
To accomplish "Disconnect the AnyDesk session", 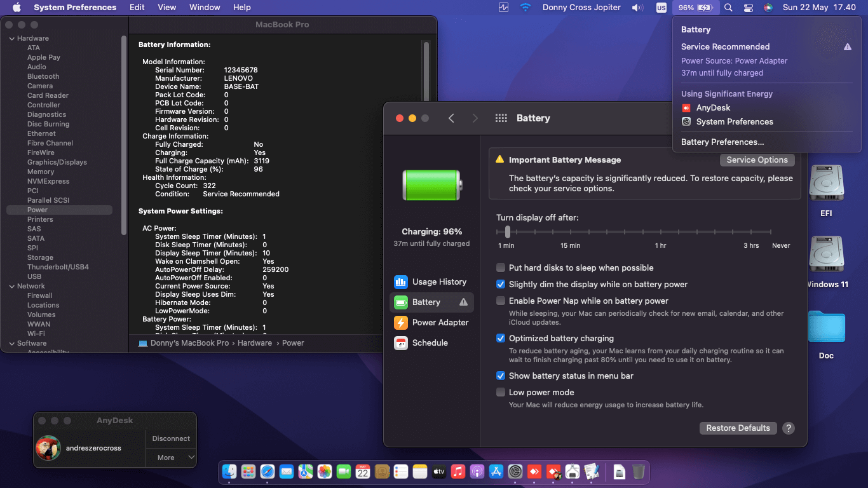I will pos(171,439).
